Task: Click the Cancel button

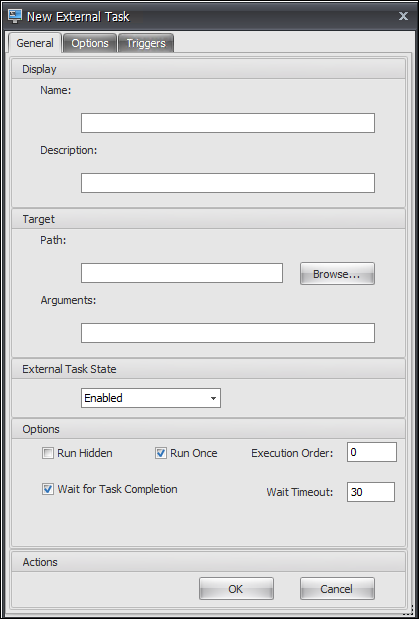Action: click(337, 589)
